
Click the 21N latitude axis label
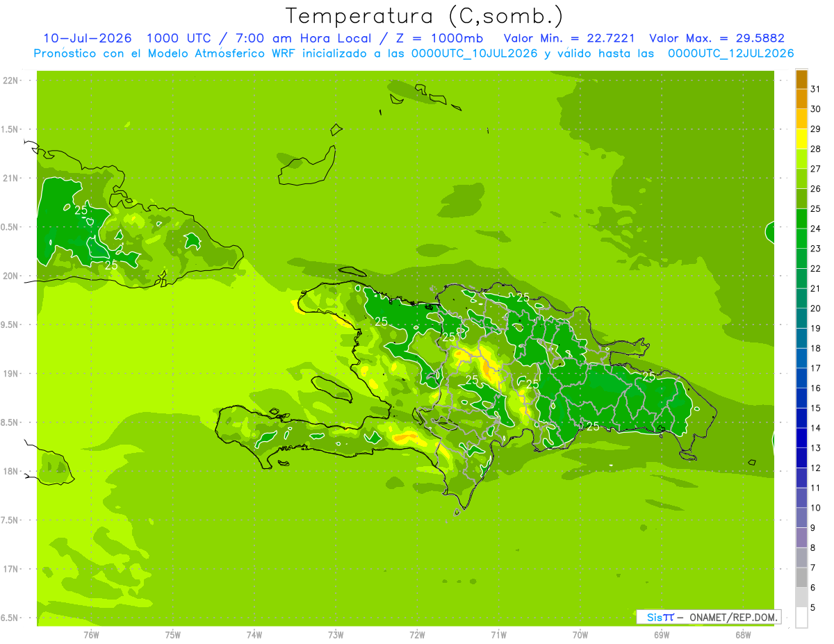coord(11,178)
